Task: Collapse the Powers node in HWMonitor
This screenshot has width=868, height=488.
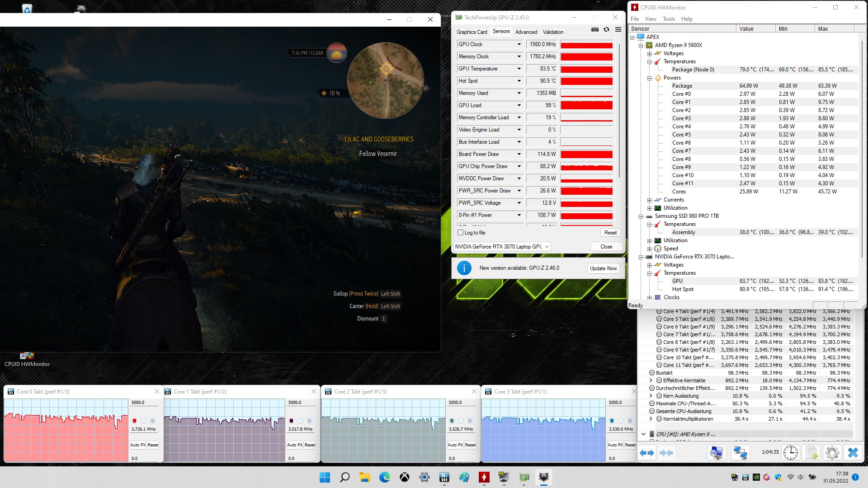Action: pyautogui.click(x=649, y=78)
